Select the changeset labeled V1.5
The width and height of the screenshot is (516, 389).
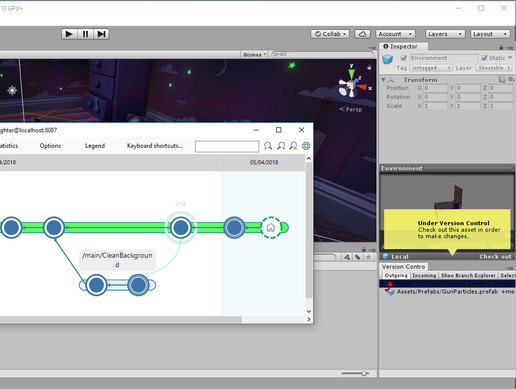tap(181, 228)
